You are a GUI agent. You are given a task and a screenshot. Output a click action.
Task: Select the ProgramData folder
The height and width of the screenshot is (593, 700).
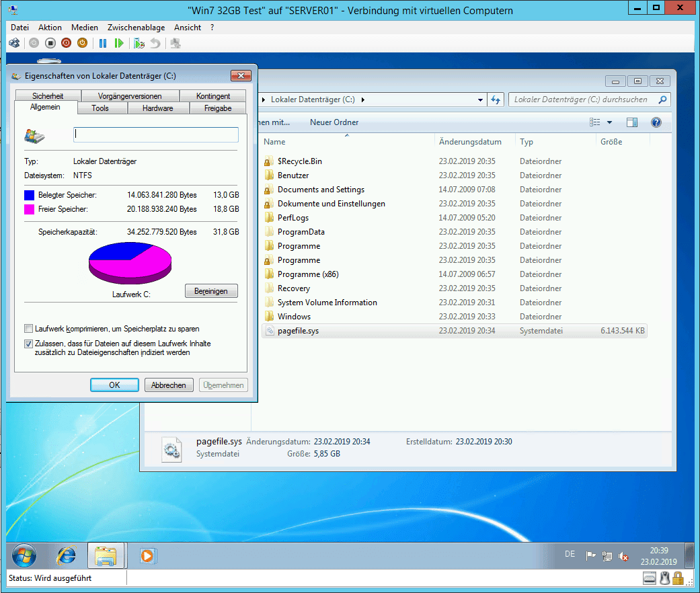(x=301, y=232)
